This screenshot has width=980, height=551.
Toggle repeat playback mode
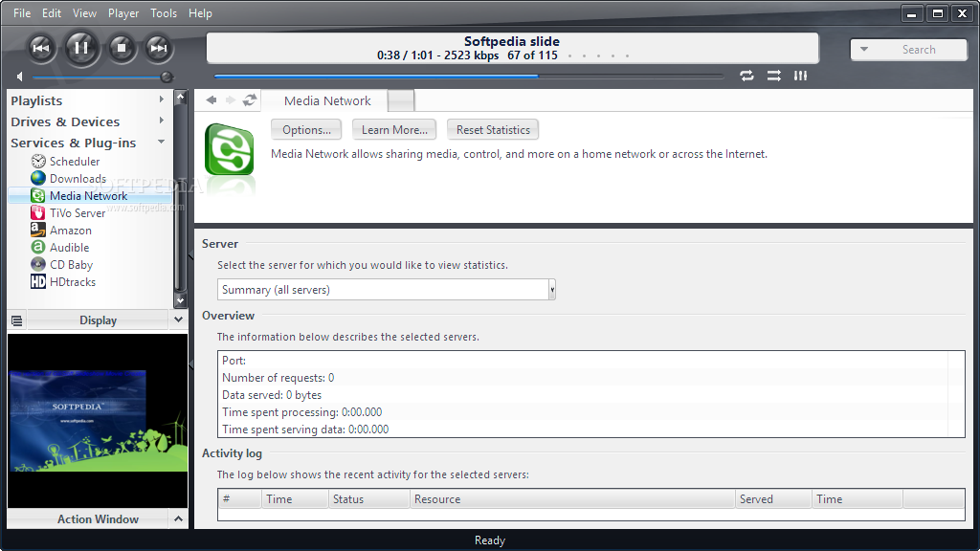pyautogui.click(x=746, y=76)
